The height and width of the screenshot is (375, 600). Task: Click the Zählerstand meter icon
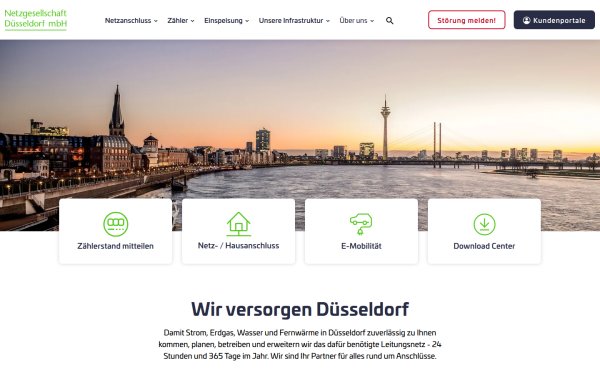coord(116,224)
